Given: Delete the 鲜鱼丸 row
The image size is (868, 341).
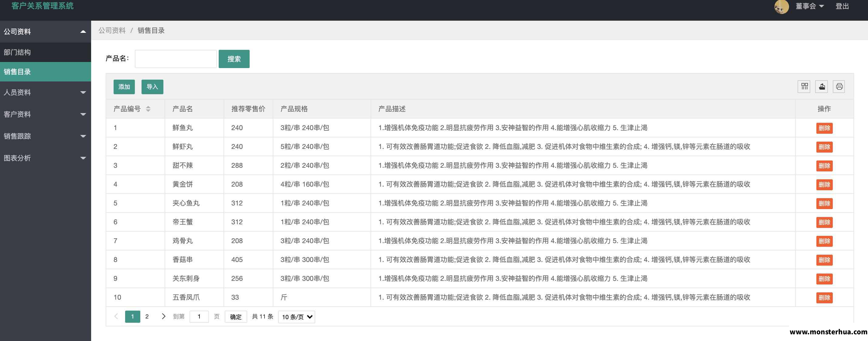Looking at the screenshot, I should (824, 128).
